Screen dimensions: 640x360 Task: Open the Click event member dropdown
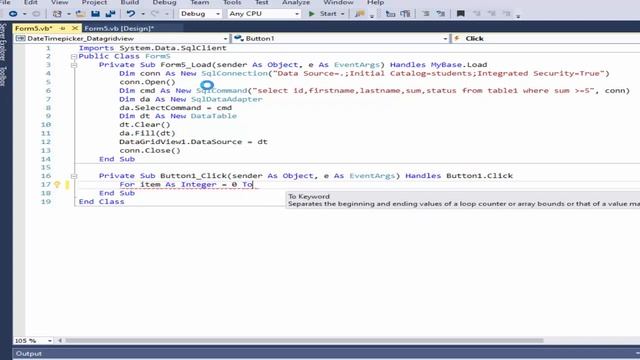tap(545, 38)
